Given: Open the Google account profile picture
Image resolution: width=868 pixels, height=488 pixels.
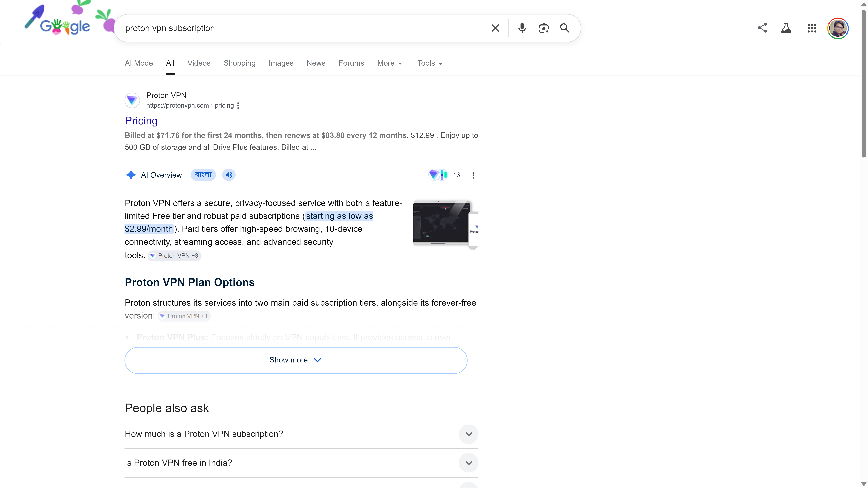Looking at the screenshot, I should point(838,28).
